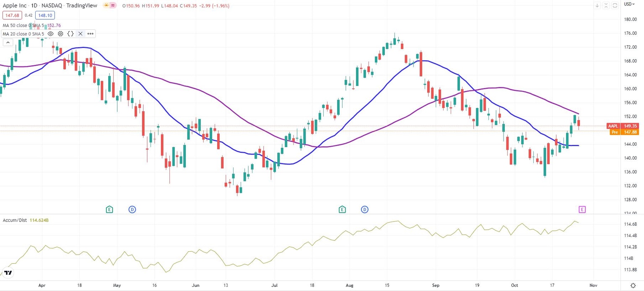Screen dimensions: 644x291
Task: Click the 148.10 buy price button
Action: pos(45,15)
